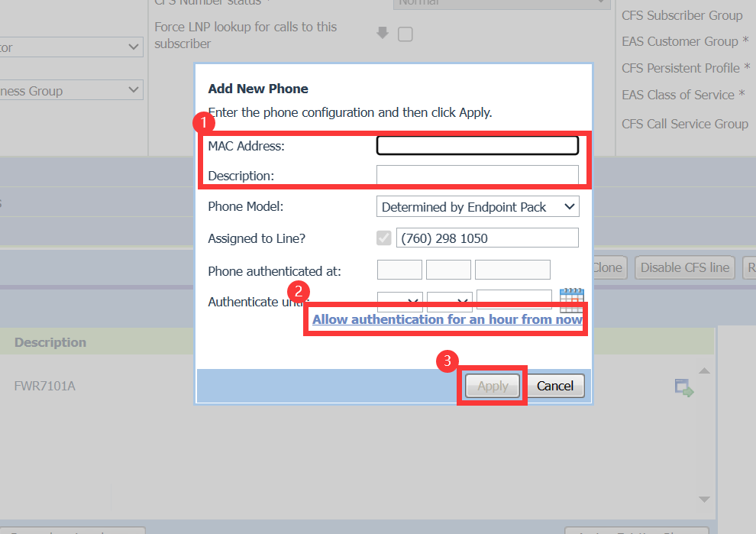Click the phone row action icon beside FWR7101A
The height and width of the screenshot is (534, 756).
point(683,388)
